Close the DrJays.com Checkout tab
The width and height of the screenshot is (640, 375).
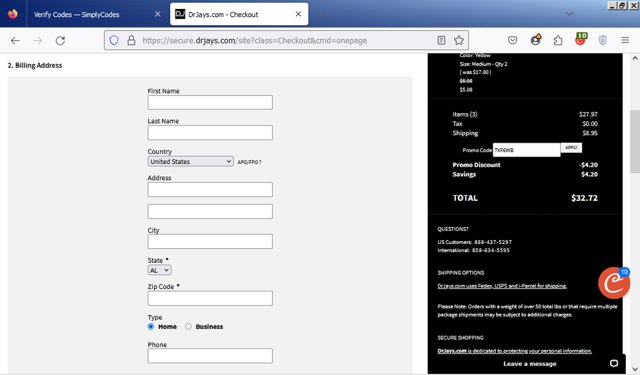pos(298,14)
